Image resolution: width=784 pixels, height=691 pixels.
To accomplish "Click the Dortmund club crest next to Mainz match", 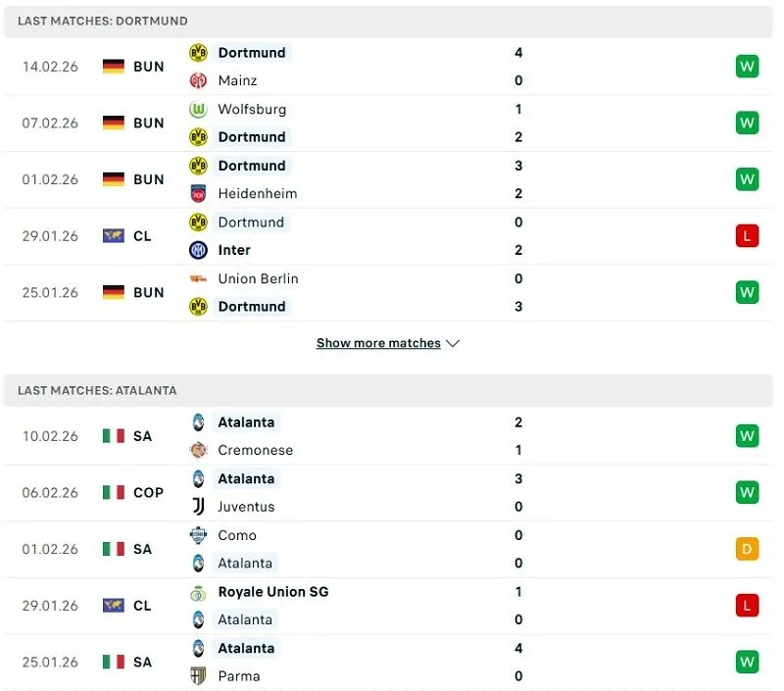I will (x=197, y=52).
